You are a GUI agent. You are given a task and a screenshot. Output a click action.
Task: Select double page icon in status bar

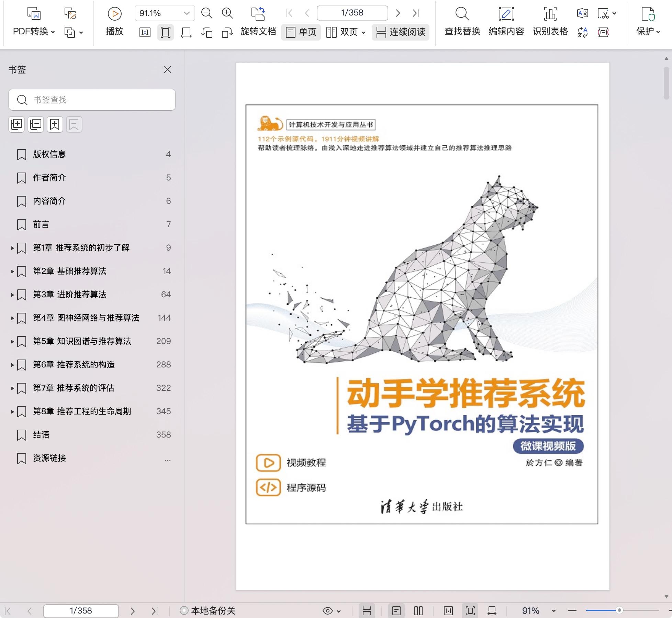point(418,611)
